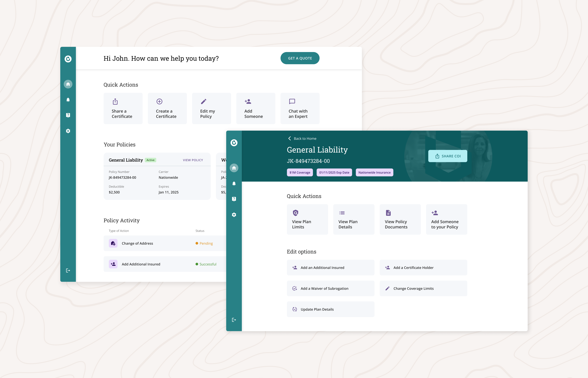Click the Get a Quote button
588x378 pixels.
(x=300, y=58)
